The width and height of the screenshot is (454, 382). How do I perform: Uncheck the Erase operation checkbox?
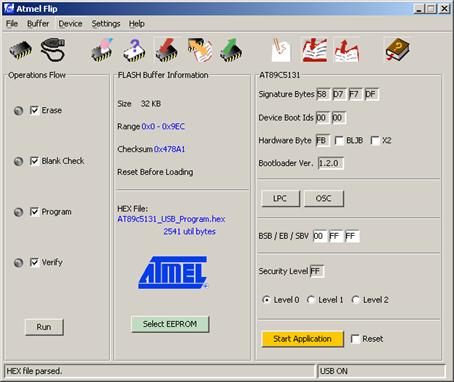[34, 110]
